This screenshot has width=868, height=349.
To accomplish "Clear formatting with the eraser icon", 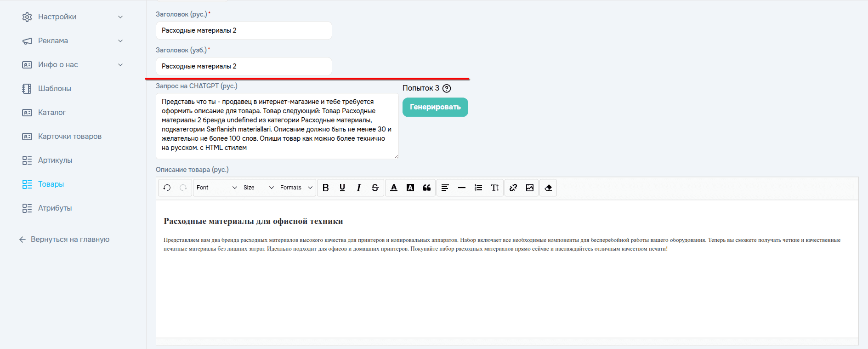I will [548, 188].
